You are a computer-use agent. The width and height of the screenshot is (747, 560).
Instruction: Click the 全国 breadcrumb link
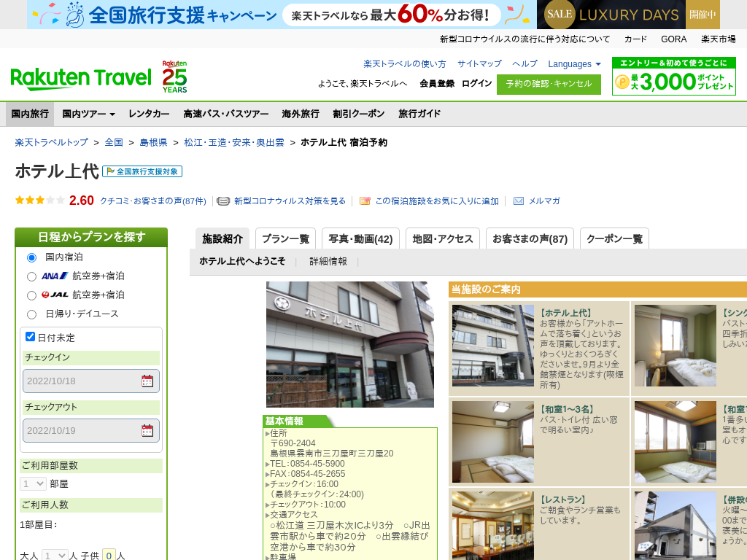(114, 142)
